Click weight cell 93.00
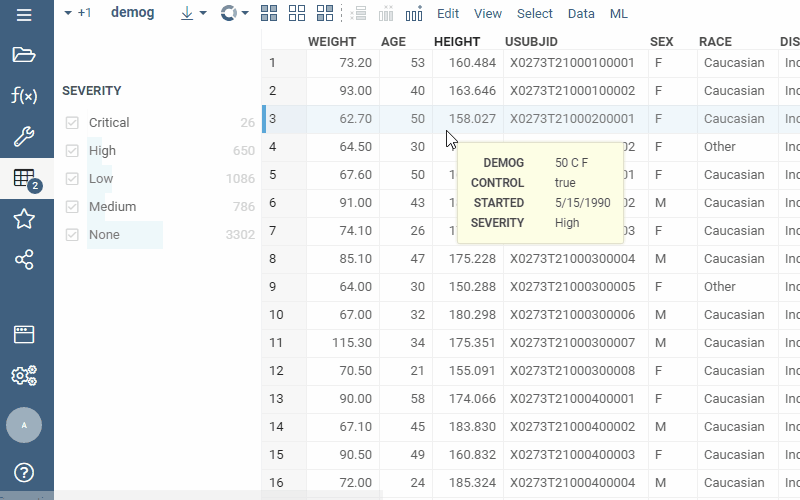The height and width of the screenshot is (500, 800). pyautogui.click(x=343, y=91)
